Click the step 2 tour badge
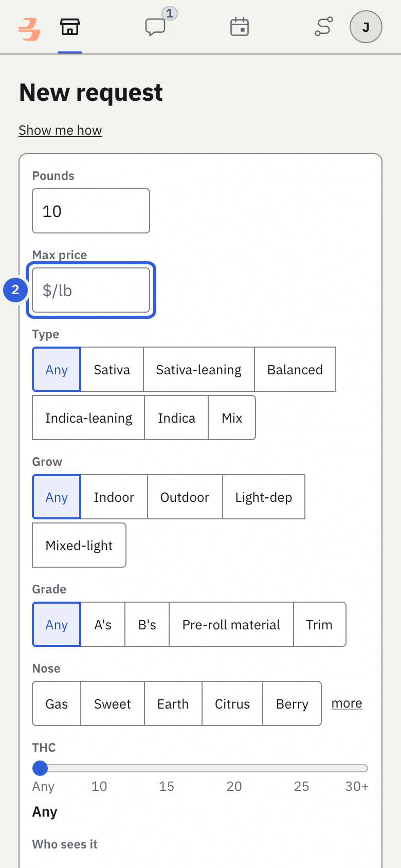The width and height of the screenshot is (401, 868). (15, 290)
